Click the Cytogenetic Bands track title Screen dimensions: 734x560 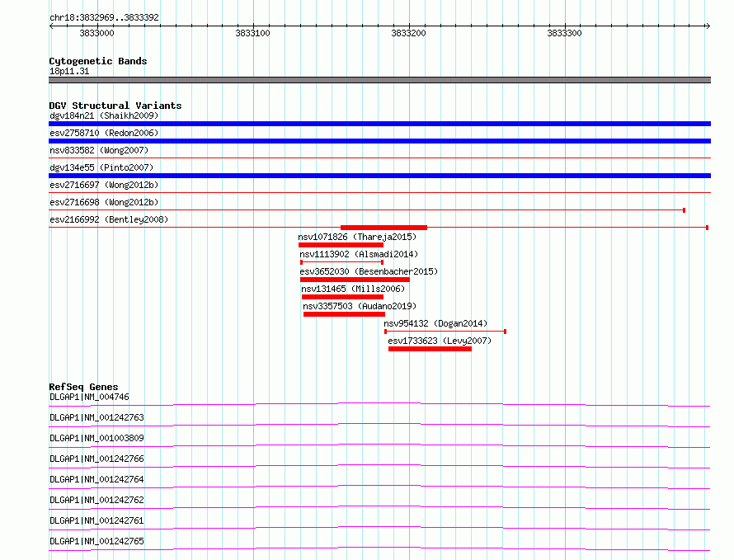point(98,61)
